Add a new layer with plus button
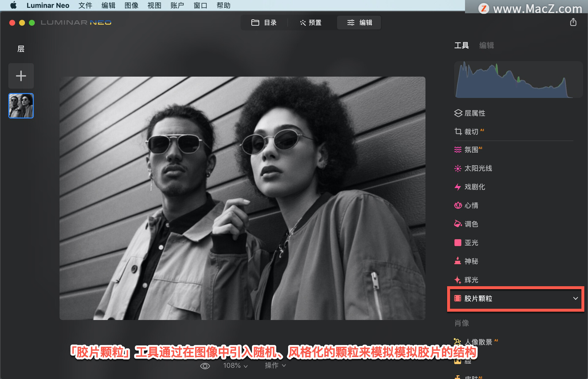Screen dimensions: 588x379 click(x=21, y=76)
